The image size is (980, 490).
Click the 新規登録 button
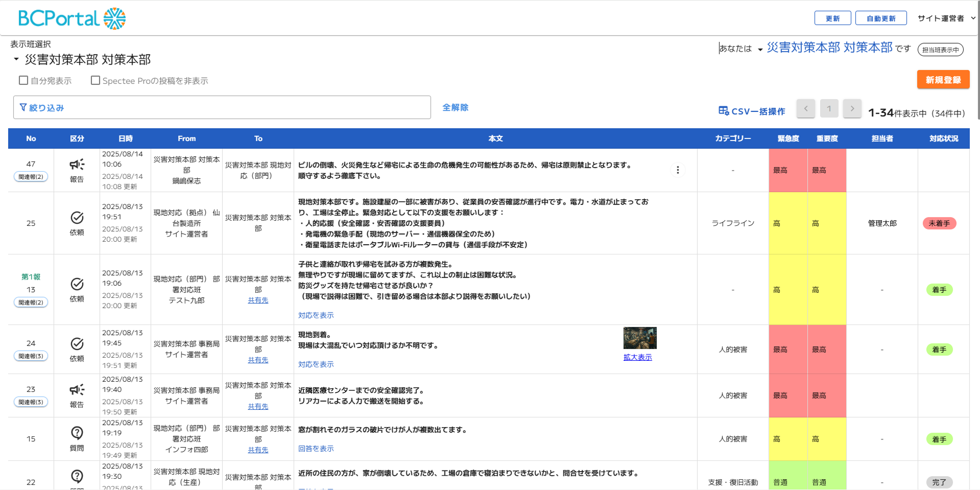[943, 80]
